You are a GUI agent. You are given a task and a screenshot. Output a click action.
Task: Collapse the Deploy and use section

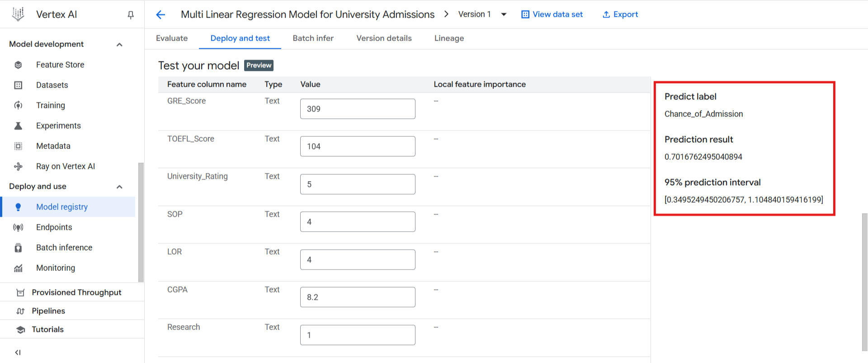pyautogui.click(x=119, y=187)
